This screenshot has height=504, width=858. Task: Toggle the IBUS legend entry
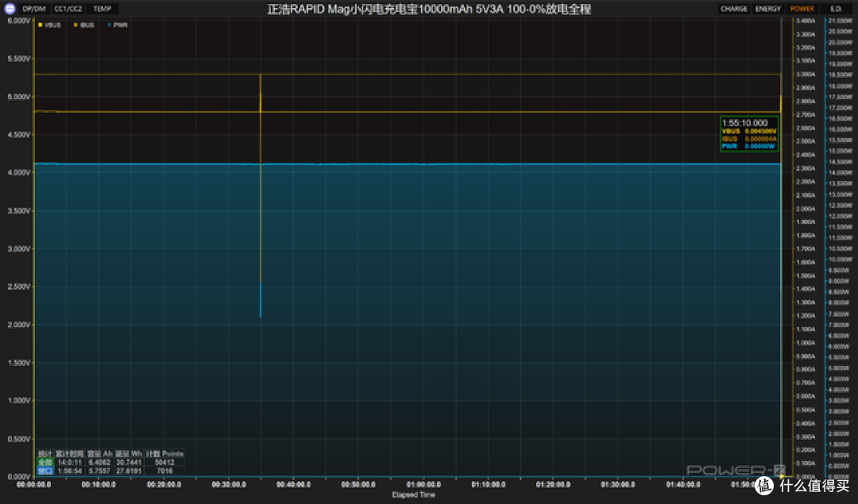click(84, 25)
